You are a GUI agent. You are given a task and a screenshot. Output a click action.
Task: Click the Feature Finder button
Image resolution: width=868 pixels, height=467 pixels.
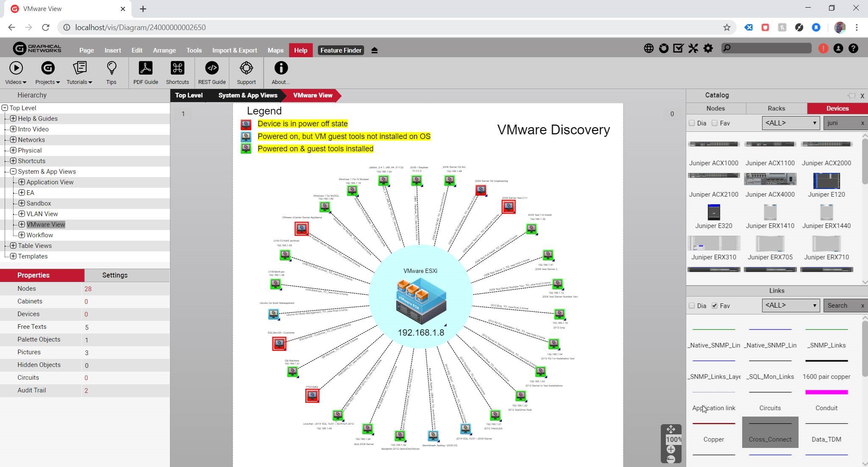pyautogui.click(x=341, y=50)
